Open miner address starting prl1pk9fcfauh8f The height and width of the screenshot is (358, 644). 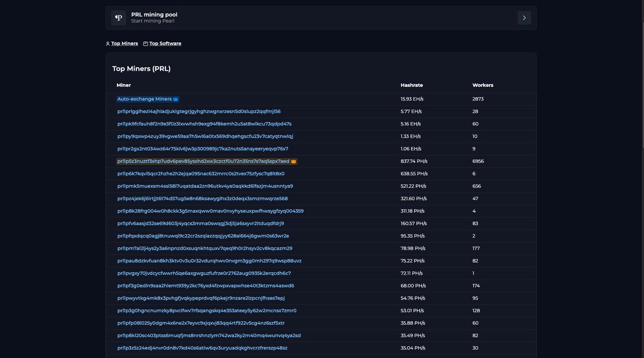[204, 124]
